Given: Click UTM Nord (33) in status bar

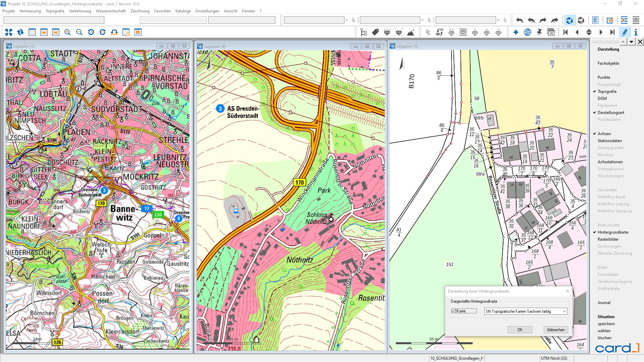Looking at the screenshot, I should (x=554, y=358).
